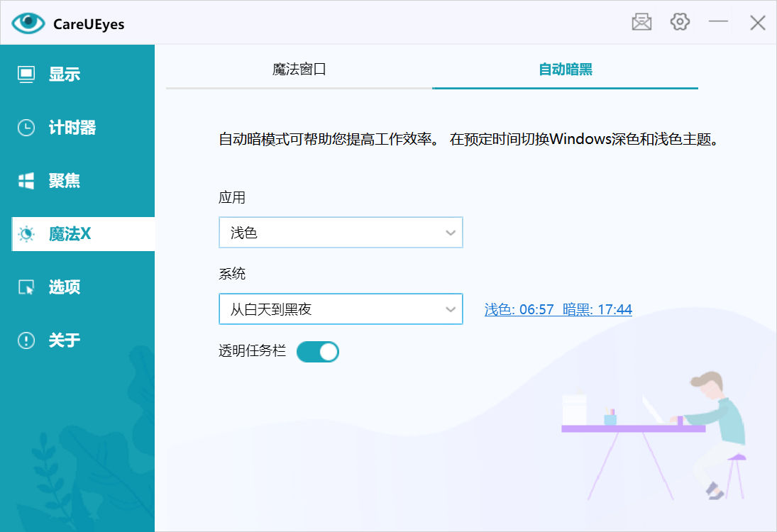
Task: Disable the 透明任务栏 transparent taskbar toggle
Action: tap(317, 351)
